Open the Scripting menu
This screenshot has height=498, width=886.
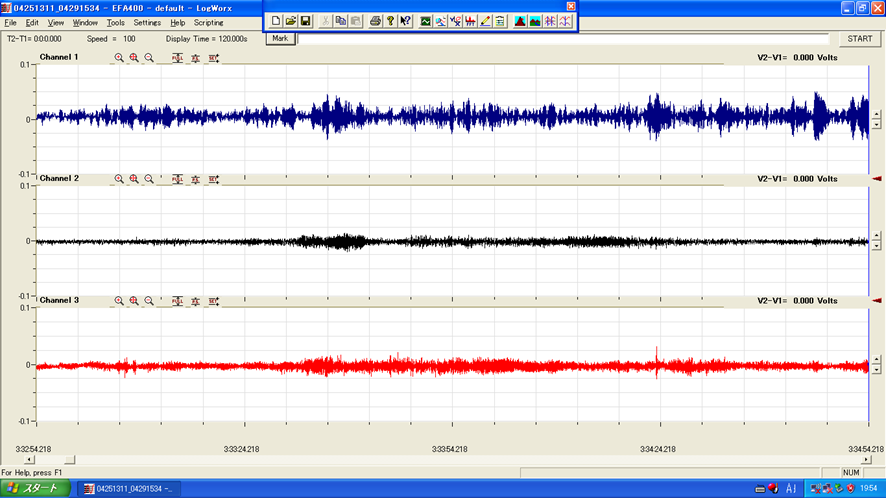click(209, 22)
